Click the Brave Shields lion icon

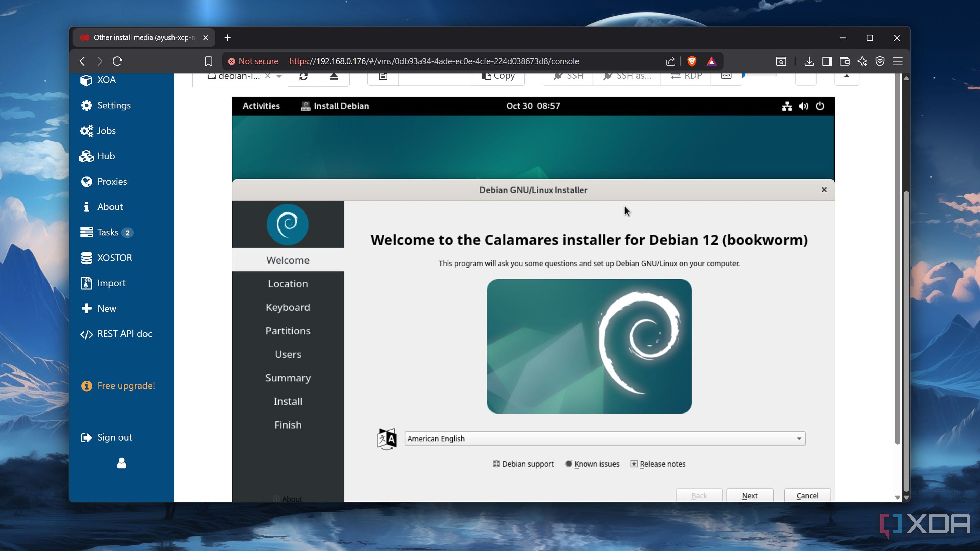point(692,61)
